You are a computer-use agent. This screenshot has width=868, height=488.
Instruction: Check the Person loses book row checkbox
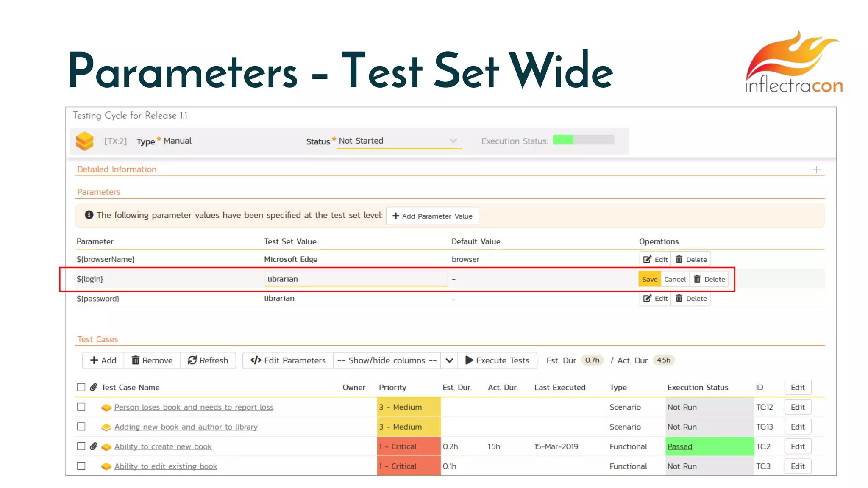(81, 407)
